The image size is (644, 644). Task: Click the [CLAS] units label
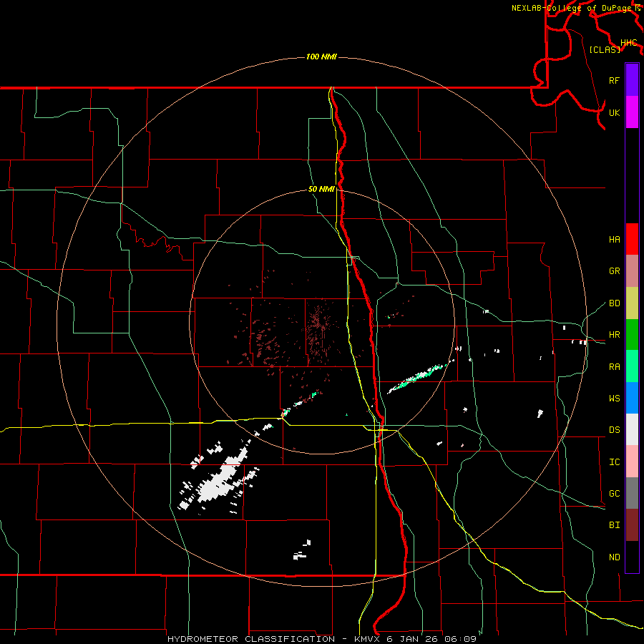tap(605, 49)
